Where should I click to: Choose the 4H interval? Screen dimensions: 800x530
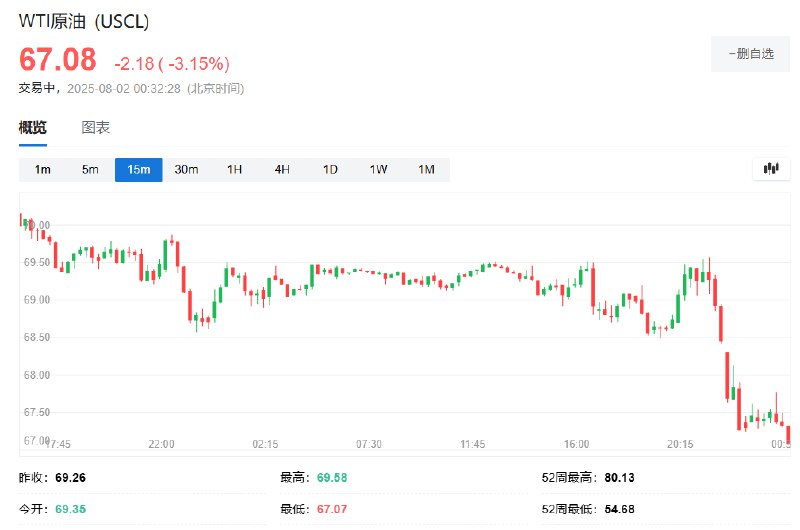point(282,169)
